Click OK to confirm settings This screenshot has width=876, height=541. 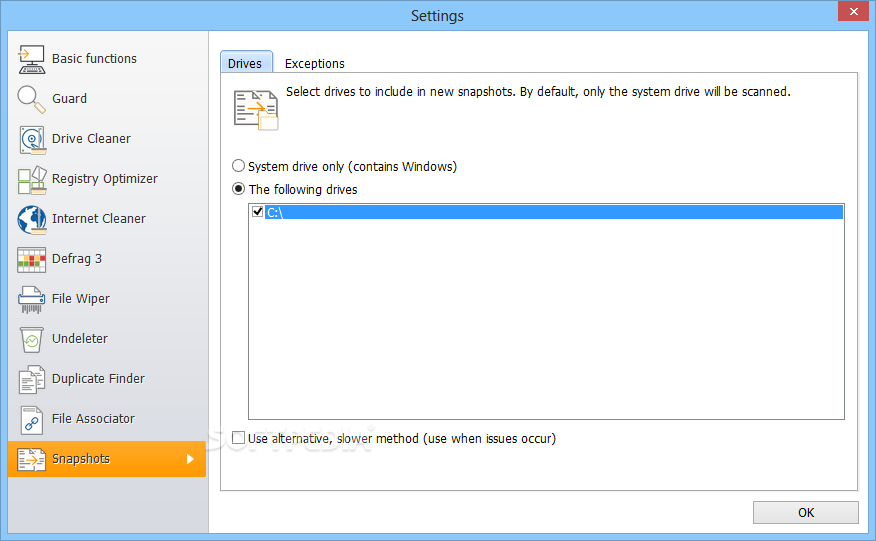[x=806, y=512]
